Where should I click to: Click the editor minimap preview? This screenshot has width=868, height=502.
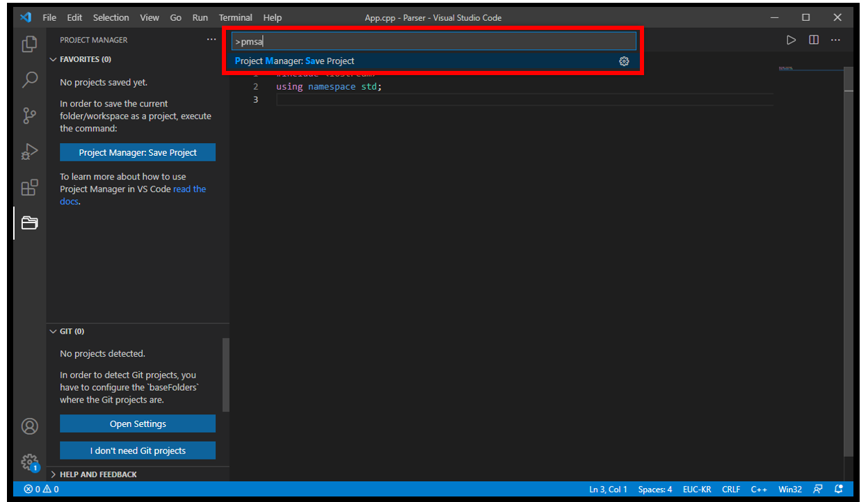click(x=786, y=69)
